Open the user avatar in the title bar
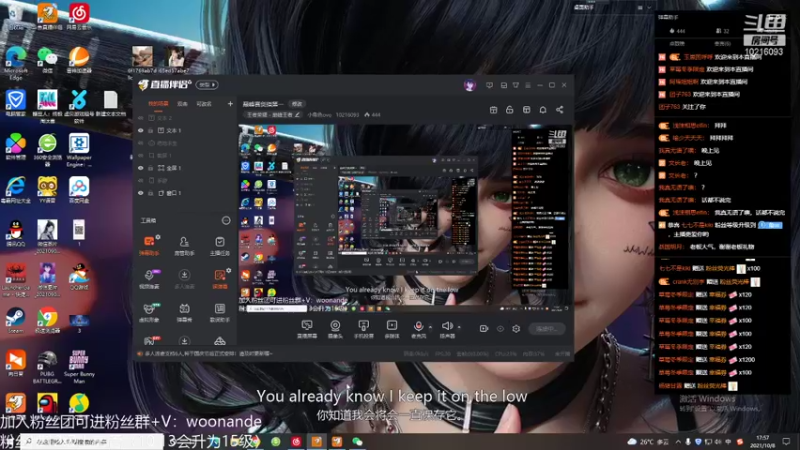Image resolution: width=800 pixels, height=450 pixels. pyautogui.click(x=470, y=85)
